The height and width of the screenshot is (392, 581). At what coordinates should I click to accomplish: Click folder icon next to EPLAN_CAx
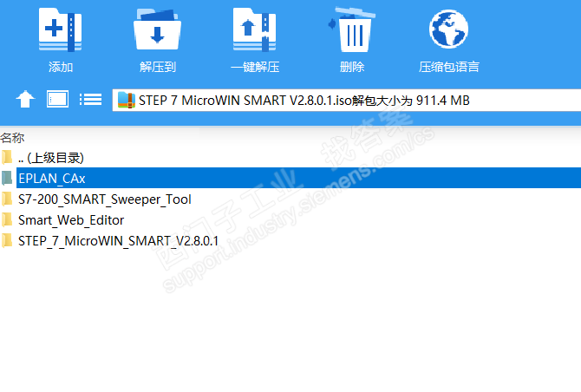click(7, 178)
